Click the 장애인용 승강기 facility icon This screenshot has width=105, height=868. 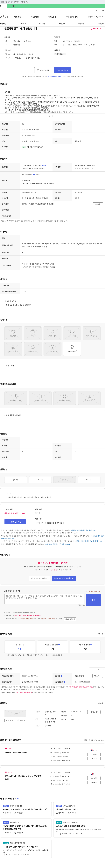tap(40, 398)
